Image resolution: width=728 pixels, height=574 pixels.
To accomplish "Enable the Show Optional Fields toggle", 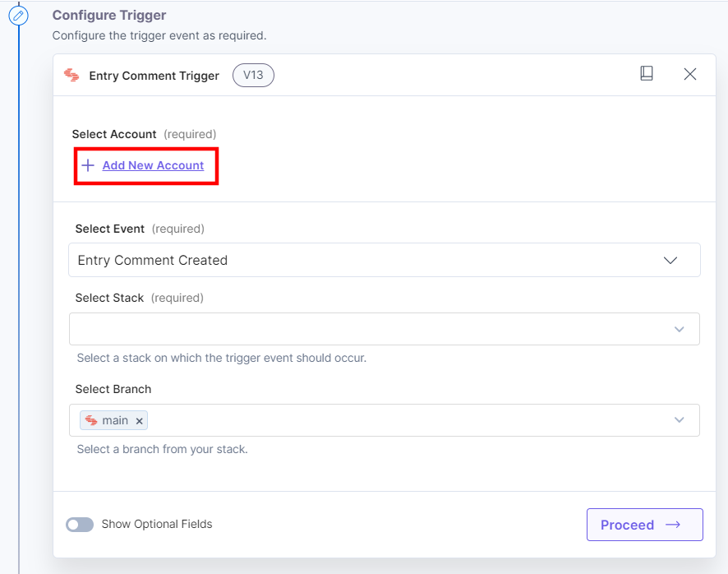I will click(x=80, y=524).
